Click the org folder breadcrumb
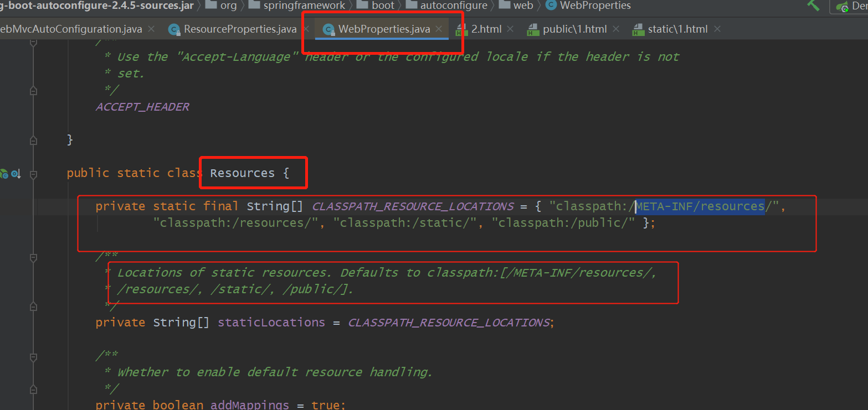The height and width of the screenshot is (410, 868). tap(220, 6)
